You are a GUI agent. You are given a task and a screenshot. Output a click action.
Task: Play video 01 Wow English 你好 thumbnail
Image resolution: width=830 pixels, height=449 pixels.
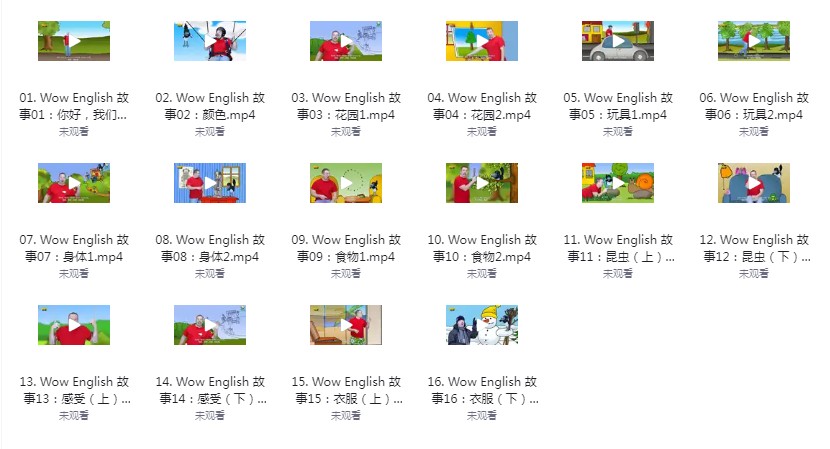tap(74, 41)
